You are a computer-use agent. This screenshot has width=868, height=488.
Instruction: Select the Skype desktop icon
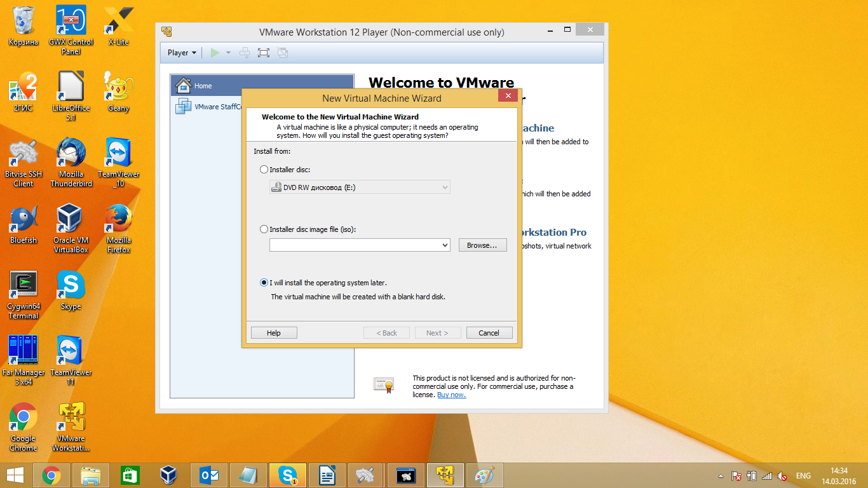(x=71, y=290)
